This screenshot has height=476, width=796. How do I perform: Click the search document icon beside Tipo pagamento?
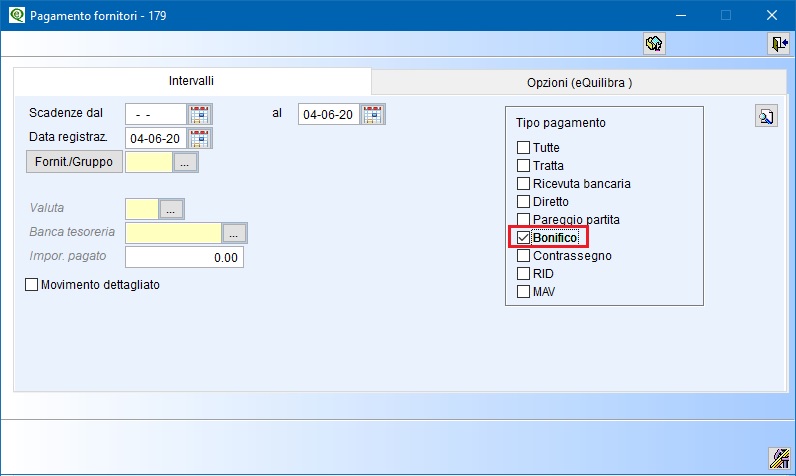[x=766, y=117]
